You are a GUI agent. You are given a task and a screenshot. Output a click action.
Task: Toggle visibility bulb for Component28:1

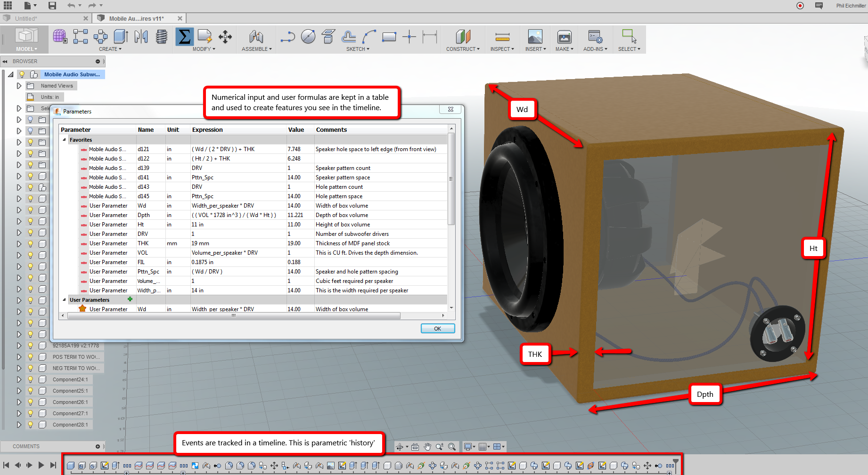point(31,425)
